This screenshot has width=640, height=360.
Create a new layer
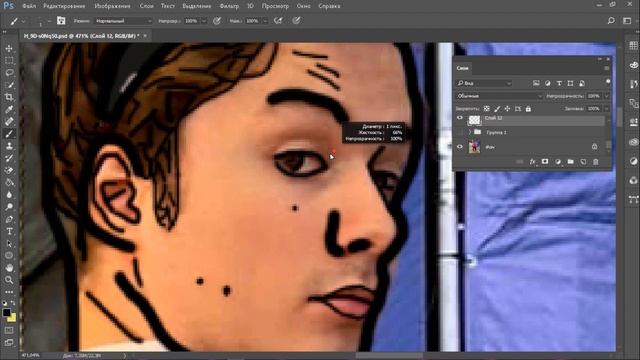pos(583,162)
